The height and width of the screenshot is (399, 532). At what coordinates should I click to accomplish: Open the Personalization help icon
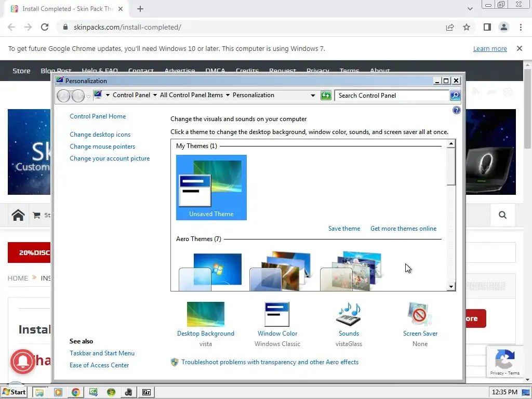(x=456, y=110)
